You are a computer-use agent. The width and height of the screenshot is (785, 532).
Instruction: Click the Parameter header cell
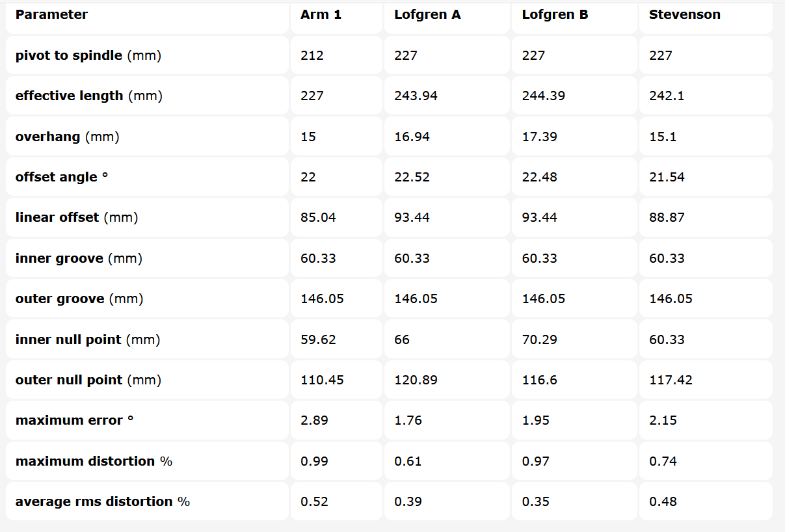click(x=51, y=14)
